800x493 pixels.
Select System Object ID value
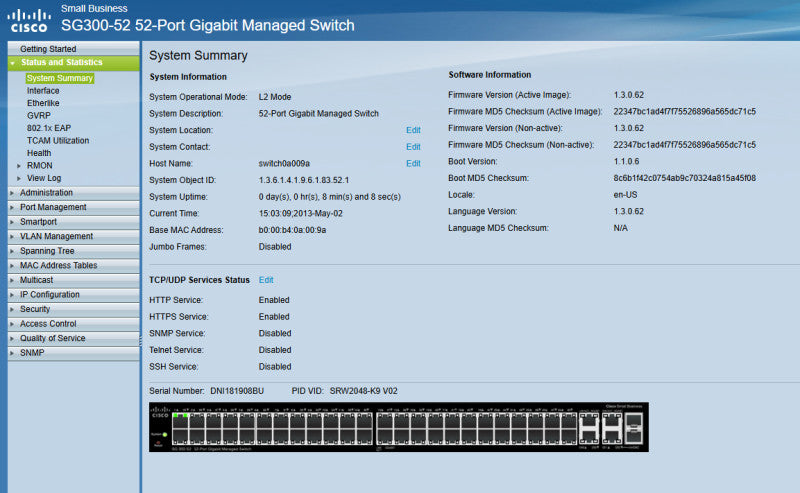click(x=304, y=180)
